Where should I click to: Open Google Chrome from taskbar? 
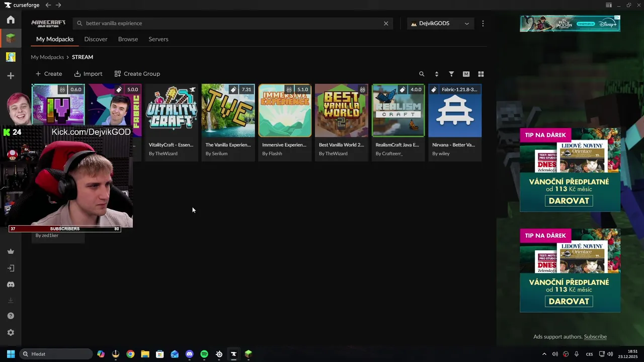tap(130, 354)
